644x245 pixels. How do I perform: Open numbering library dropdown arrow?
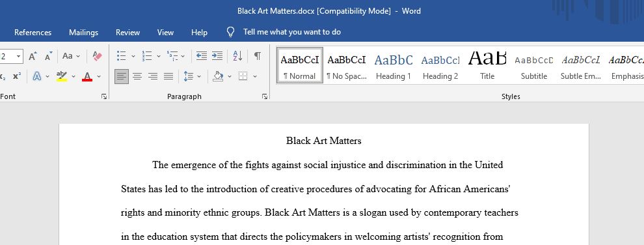159,56
